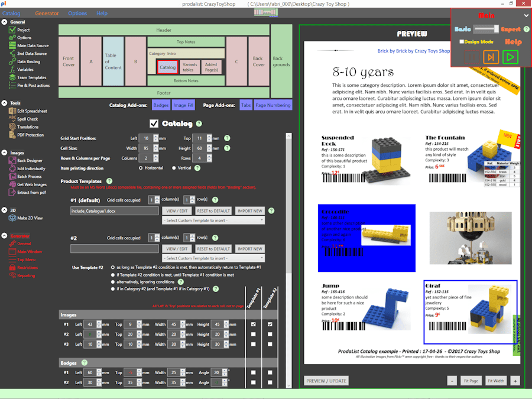The image size is (532, 399).
Task: Select the Variants tables block
Action: [190, 67]
